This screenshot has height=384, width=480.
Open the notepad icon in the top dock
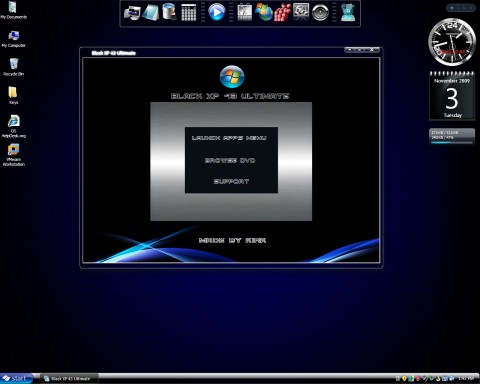pos(151,13)
